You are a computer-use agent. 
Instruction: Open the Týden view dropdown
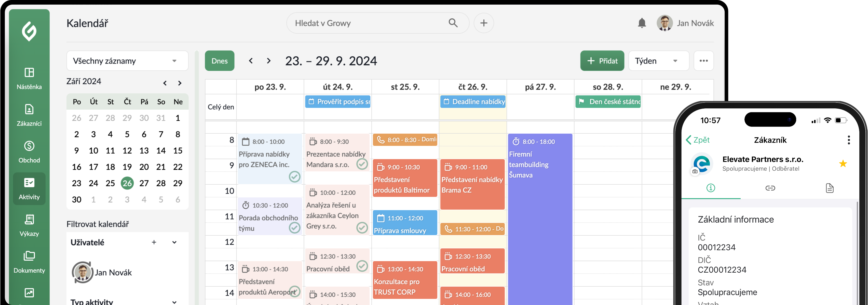pos(658,61)
